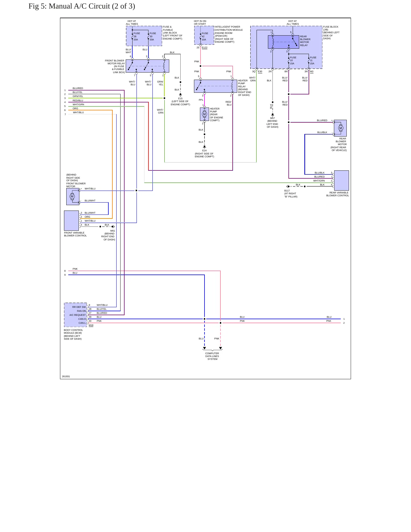Click the M57 behind left end of dash text
This screenshot has height=532, width=411.
tap(272, 122)
